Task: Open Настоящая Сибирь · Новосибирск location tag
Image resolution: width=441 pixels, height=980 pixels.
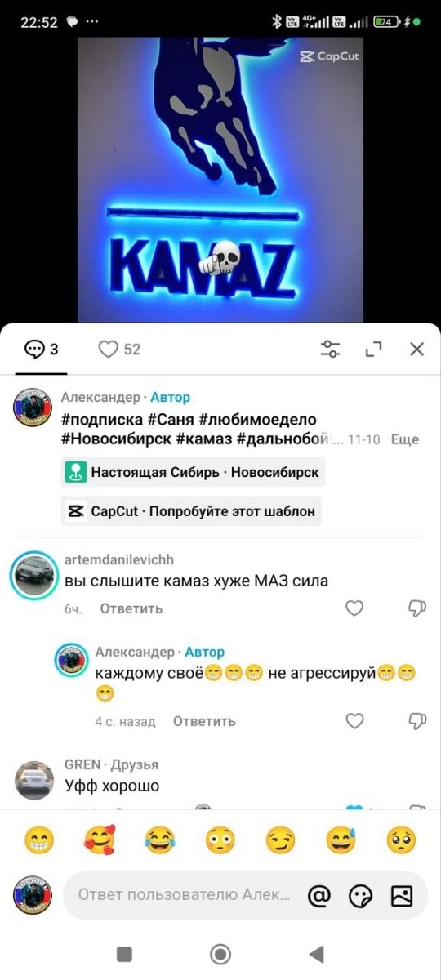Action: coord(193,472)
